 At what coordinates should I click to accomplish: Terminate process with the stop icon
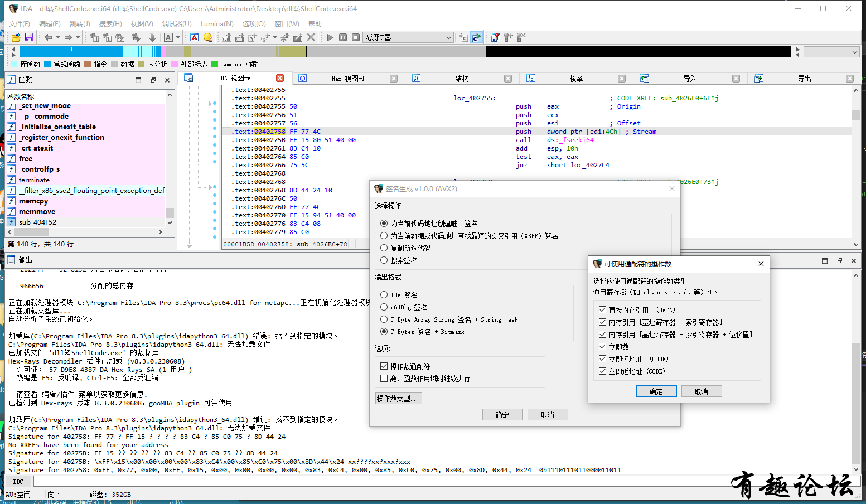356,37
